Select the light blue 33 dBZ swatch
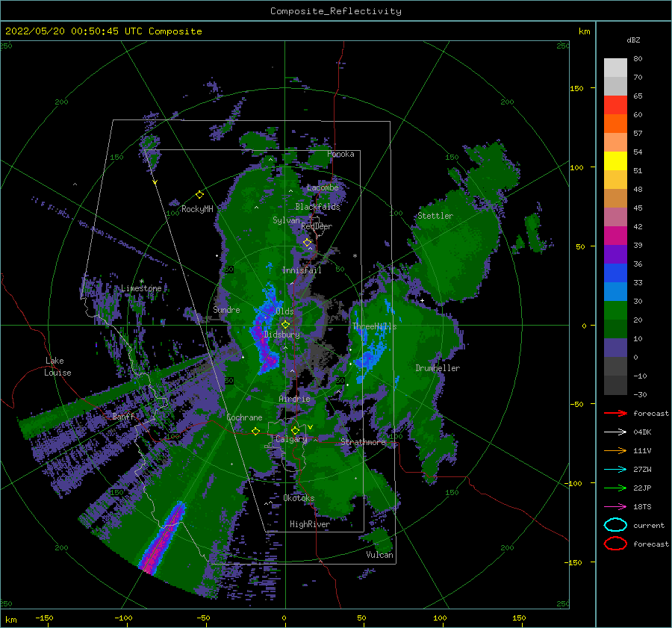672x628 pixels. point(615,292)
